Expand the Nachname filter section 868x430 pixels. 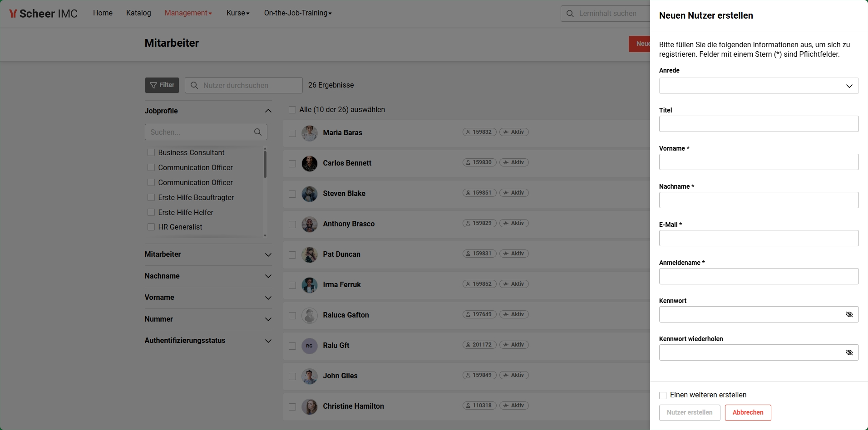point(268,276)
